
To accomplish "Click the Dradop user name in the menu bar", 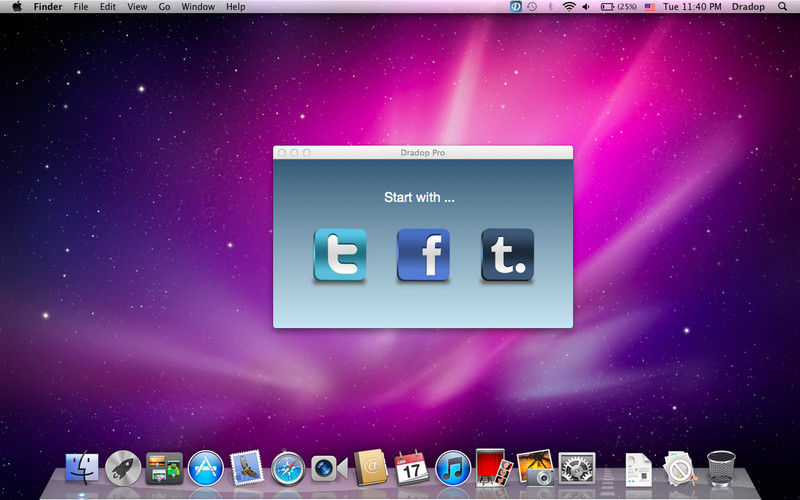I will click(x=748, y=7).
